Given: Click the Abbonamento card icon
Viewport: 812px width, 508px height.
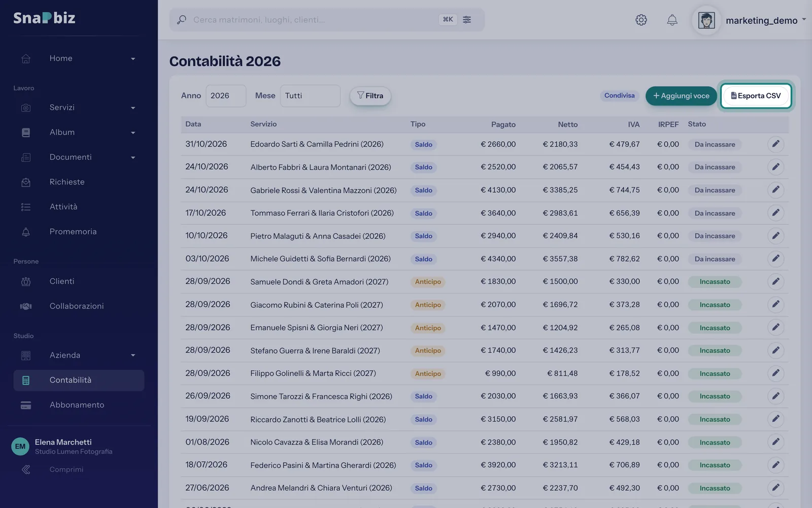Looking at the screenshot, I should (x=26, y=405).
